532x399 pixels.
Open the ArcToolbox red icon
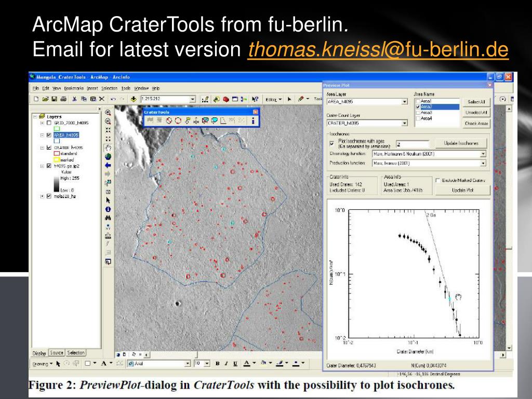coord(225,99)
